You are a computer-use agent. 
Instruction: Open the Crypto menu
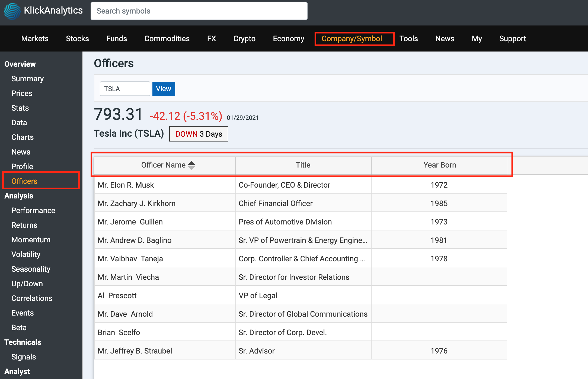click(x=244, y=38)
